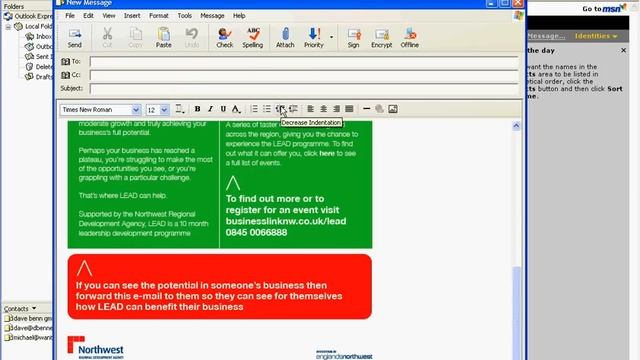Digitally Sign the message
The height and width of the screenshot is (360, 640).
(353, 38)
